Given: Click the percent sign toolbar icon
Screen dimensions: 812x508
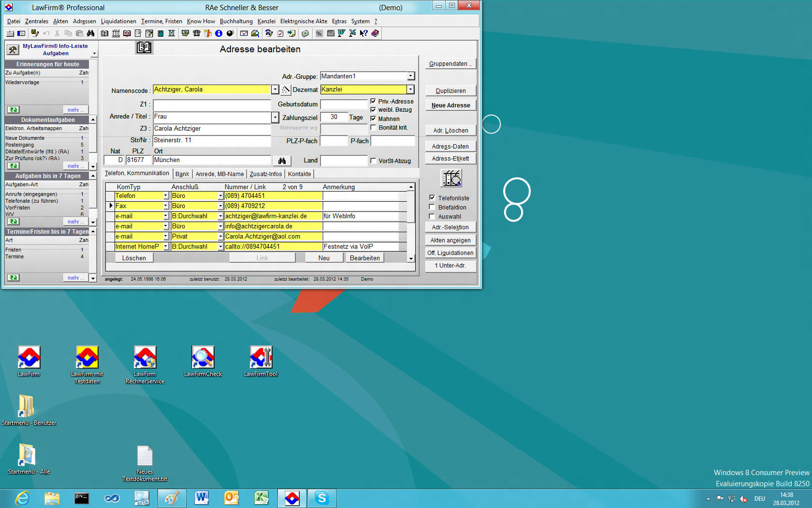Looking at the screenshot, I should click(319, 33).
